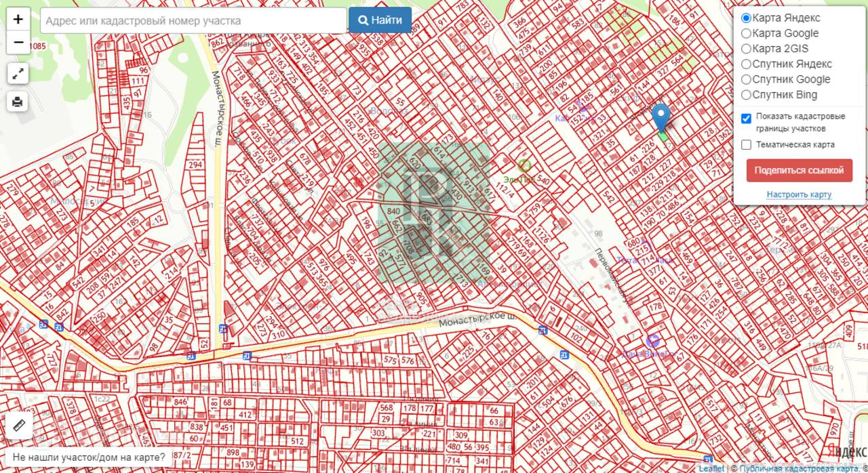Zoom in the map with plus button

[18, 20]
